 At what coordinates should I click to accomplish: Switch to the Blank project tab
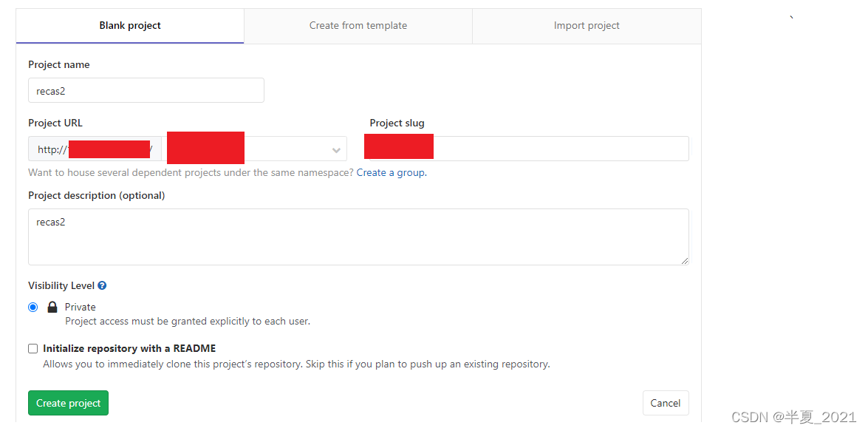130,25
